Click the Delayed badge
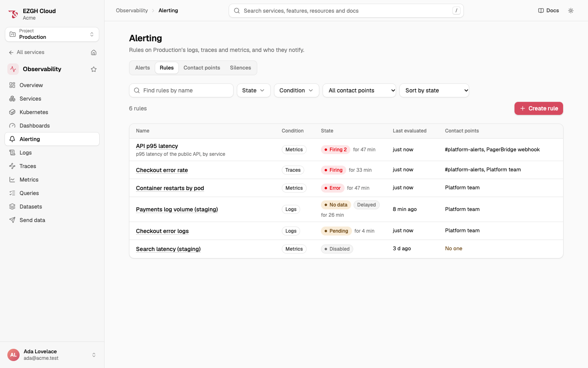The height and width of the screenshot is (368, 588). pos(366,205)
